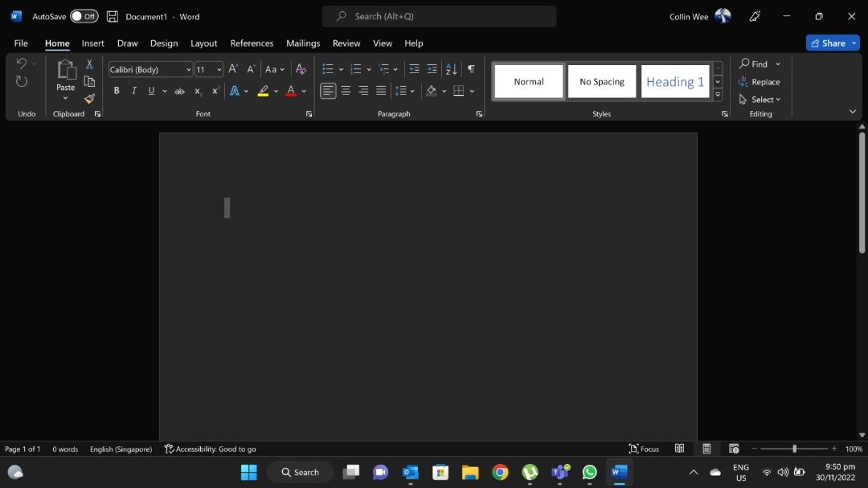The width and height of the screenshot is (868, 488).
Task: Increase font size with grow icon
Action: coord(234,68)
